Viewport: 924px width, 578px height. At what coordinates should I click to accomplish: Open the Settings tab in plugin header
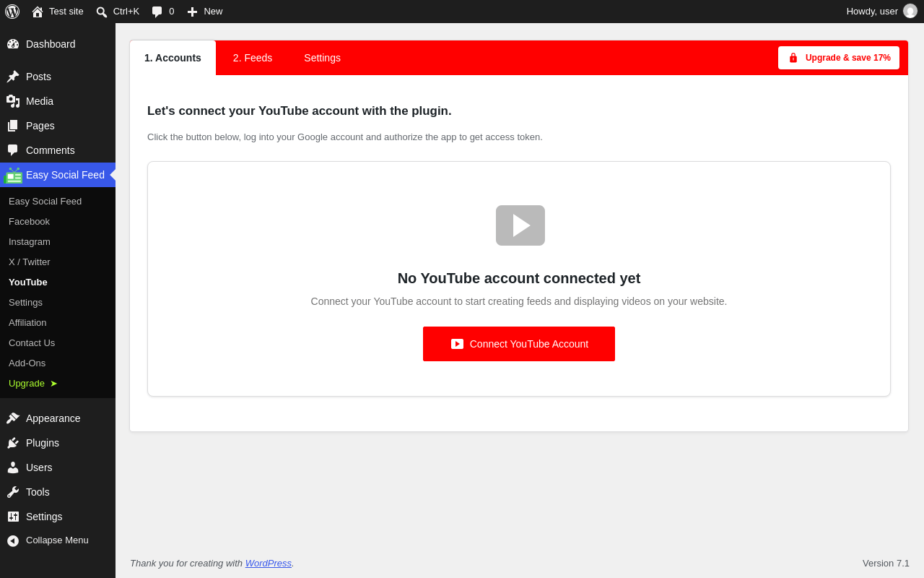pyautogui.click(x=322, y=58)
